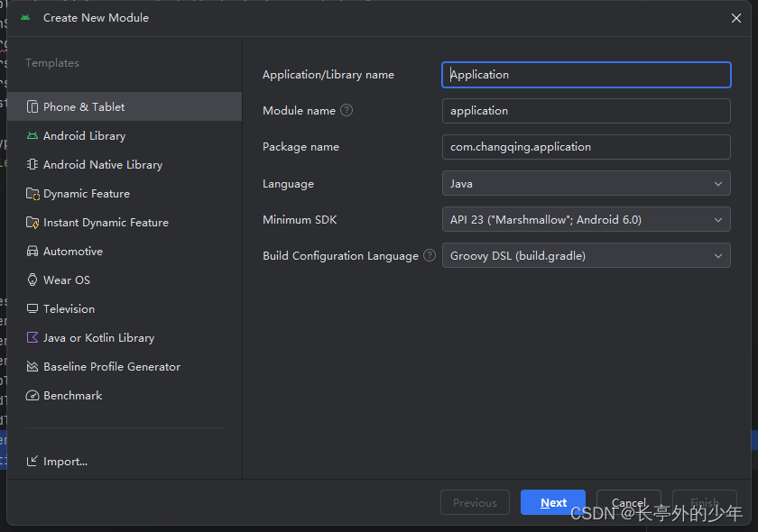Click the Television screen icon
This screenshot has height=532, width=758.
tap(32, 308)
